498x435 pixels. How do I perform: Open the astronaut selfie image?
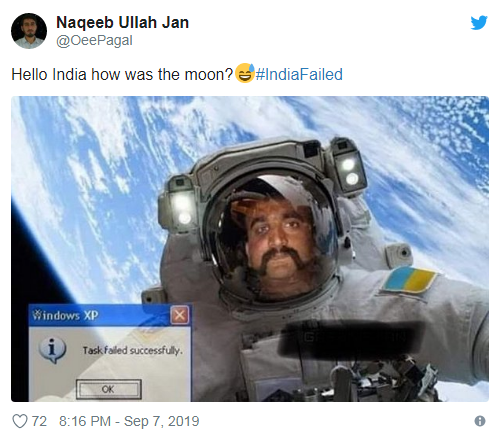pos(250,249)
